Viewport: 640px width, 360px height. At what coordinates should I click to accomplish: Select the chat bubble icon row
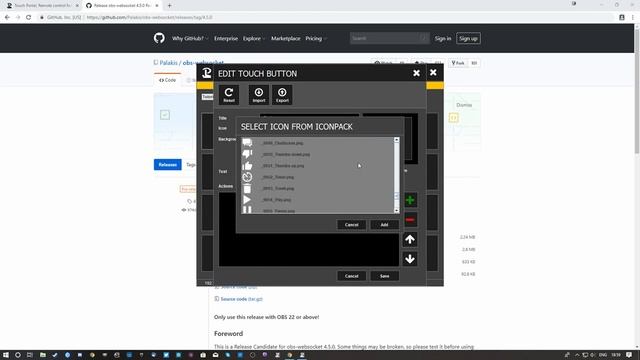tap(318, 143)
